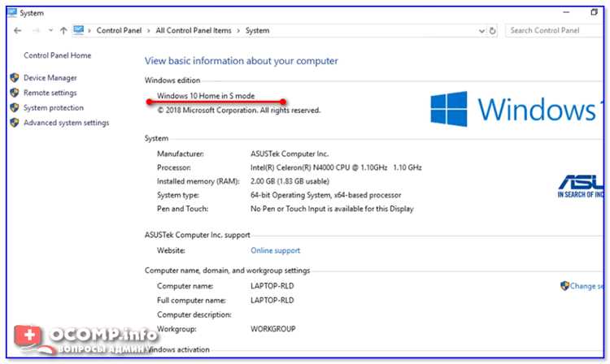The image size is (610, 364).
Task: Click shield icon beside Device Manager
Action: pyautogui.click(x=15, y=78)
